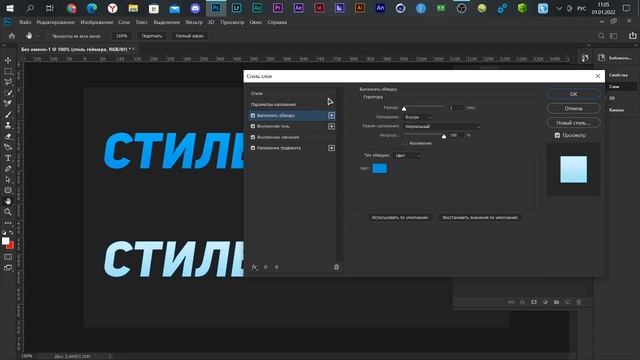Viewport: 640px width, 360px height.
Task: Click the change screen mode icon
Action: 8,268
